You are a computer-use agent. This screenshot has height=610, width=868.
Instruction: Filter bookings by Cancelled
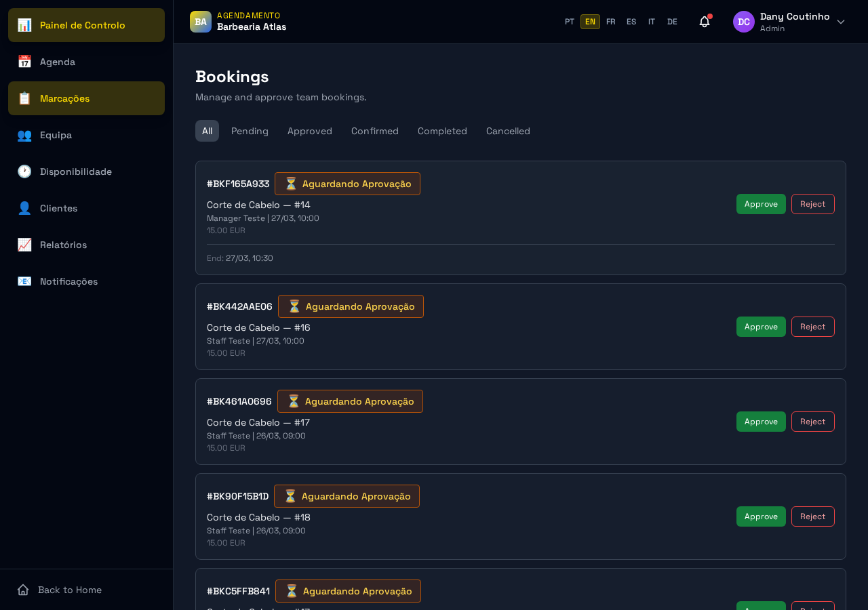coord(508,131)
